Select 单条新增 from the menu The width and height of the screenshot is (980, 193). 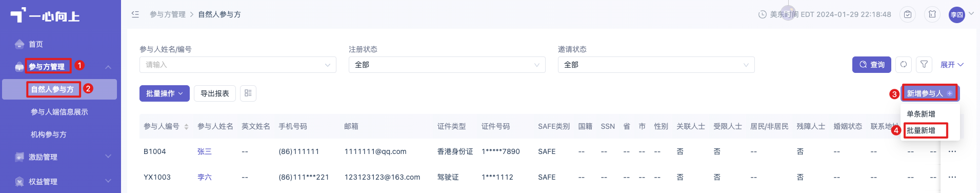tap(921, 114)
